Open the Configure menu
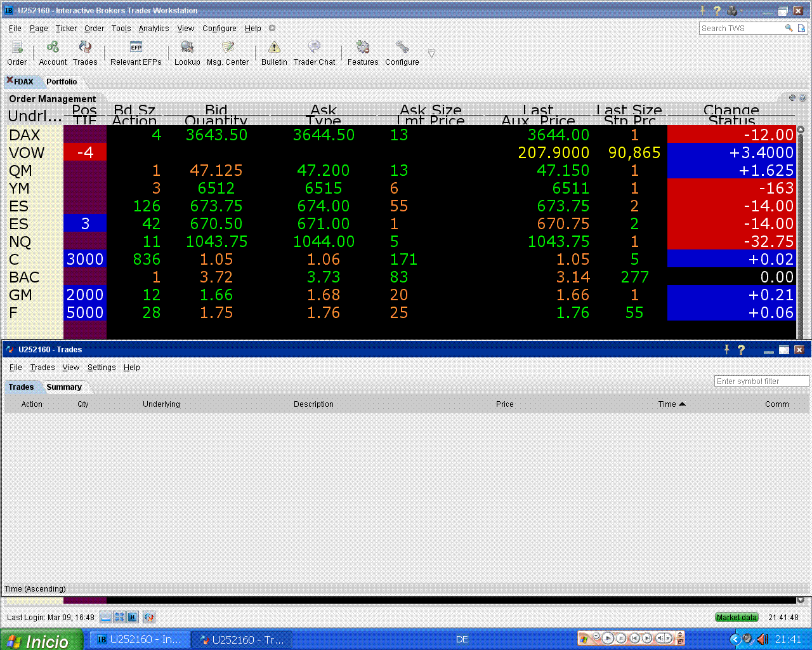The image size is (812, 650). (219, 29)
